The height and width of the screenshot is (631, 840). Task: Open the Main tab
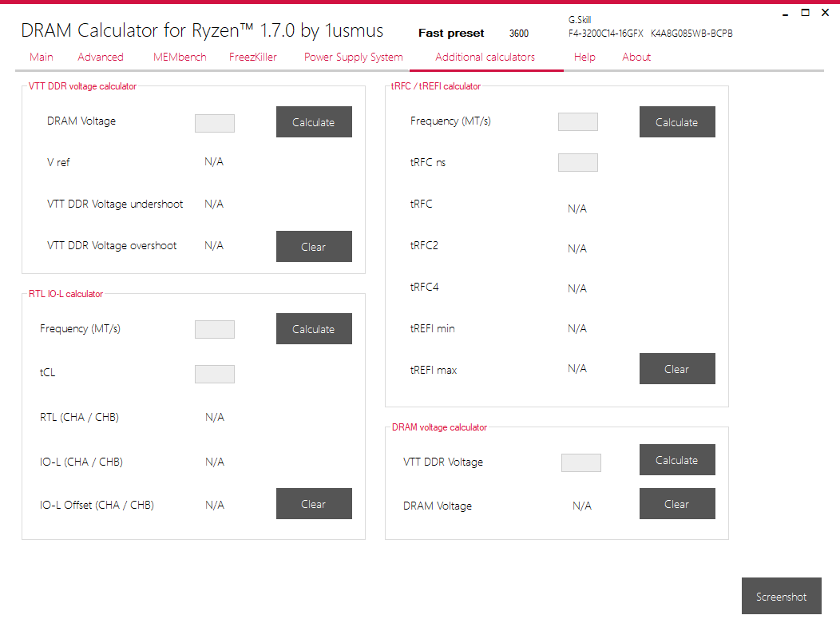[x=42, y=57]
